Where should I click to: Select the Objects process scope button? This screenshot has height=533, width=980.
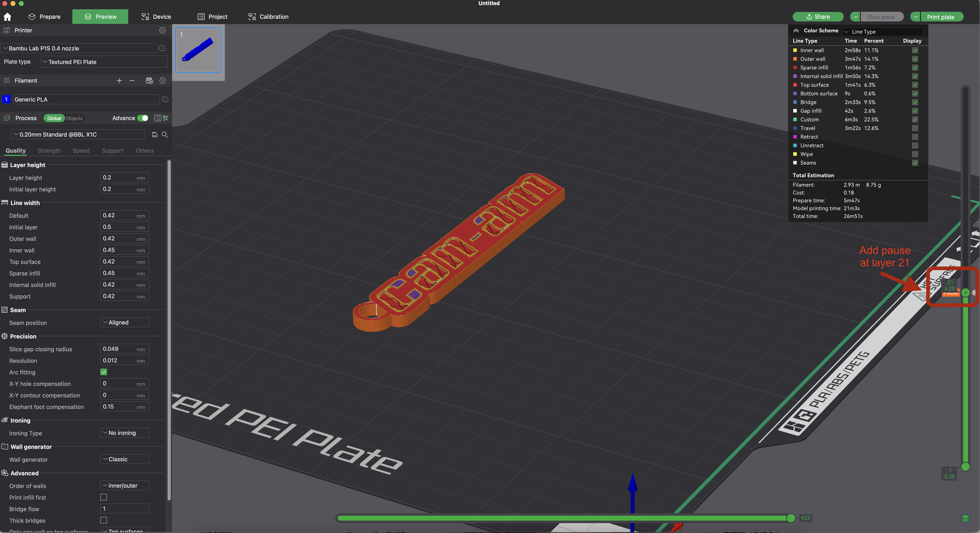74,118
